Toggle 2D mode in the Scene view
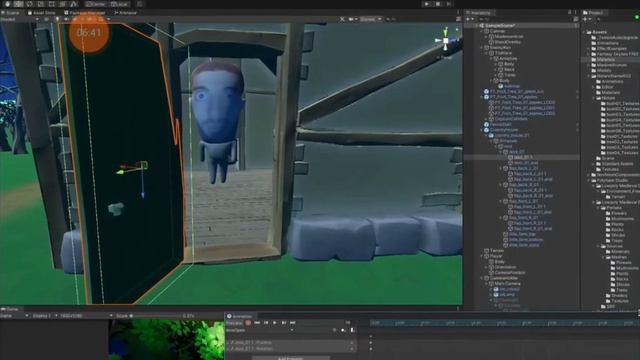Screen dimensions: 640x360 tap(47, 19)
